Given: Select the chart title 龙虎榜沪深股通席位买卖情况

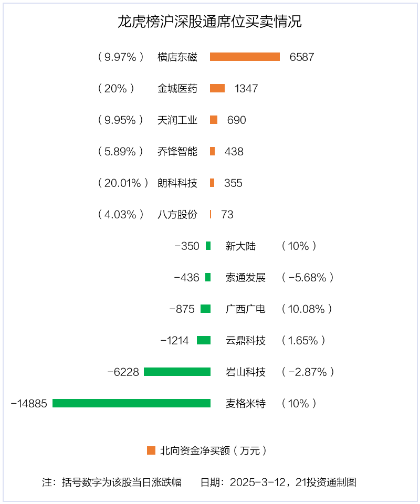Looking at the screenshot, I should coord(209,22).
